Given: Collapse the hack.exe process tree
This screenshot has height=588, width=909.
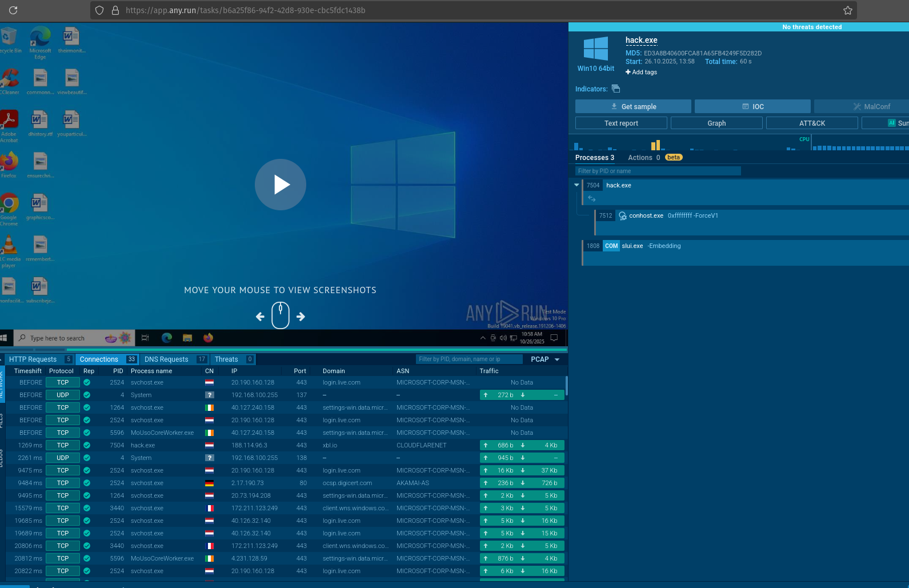Looking at the screenshot, I should (x=576, y=185).
